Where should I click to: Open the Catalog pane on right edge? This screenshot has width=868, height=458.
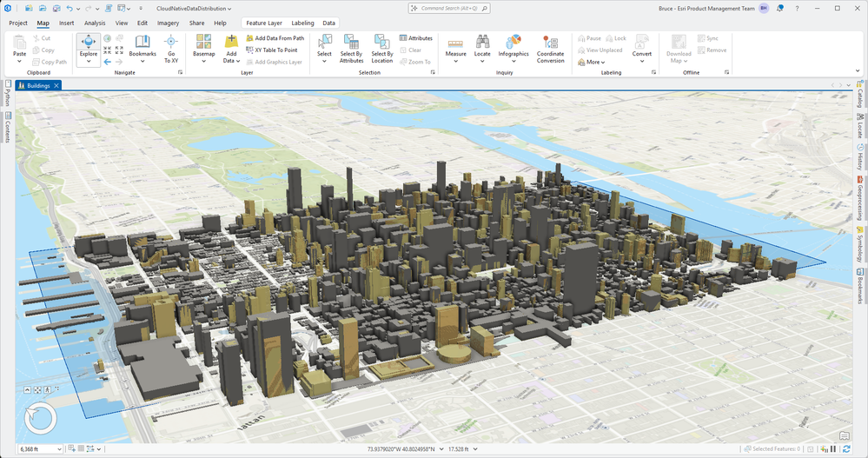[x=859, y=94]
